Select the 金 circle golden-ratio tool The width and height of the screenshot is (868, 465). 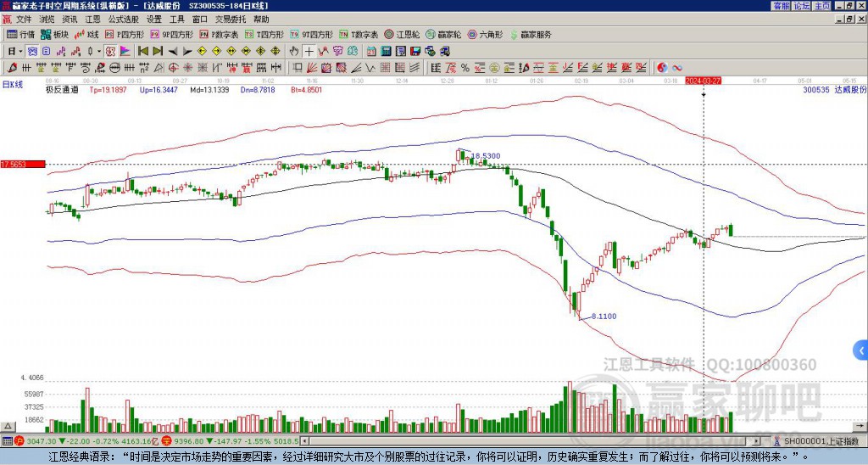(494, 68)
